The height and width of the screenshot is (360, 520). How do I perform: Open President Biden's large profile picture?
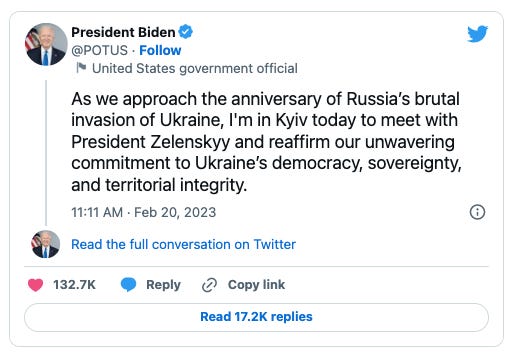pos(46,44)
